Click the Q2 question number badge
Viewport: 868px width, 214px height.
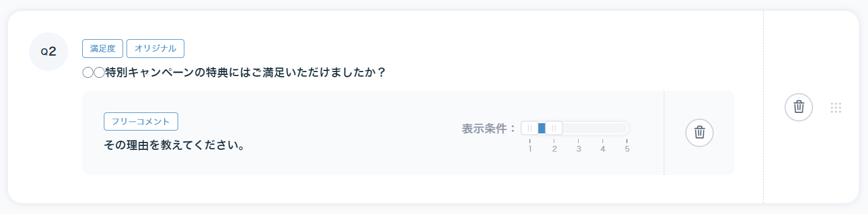point(48,52)
